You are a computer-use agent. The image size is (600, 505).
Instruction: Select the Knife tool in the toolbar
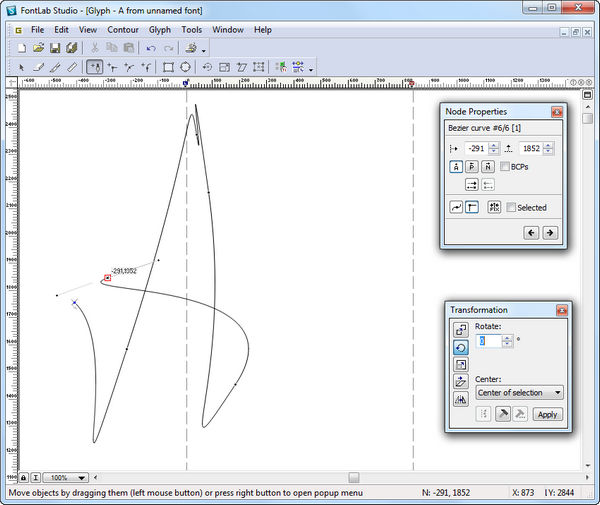pyautogui.click(x=56, y=68)
